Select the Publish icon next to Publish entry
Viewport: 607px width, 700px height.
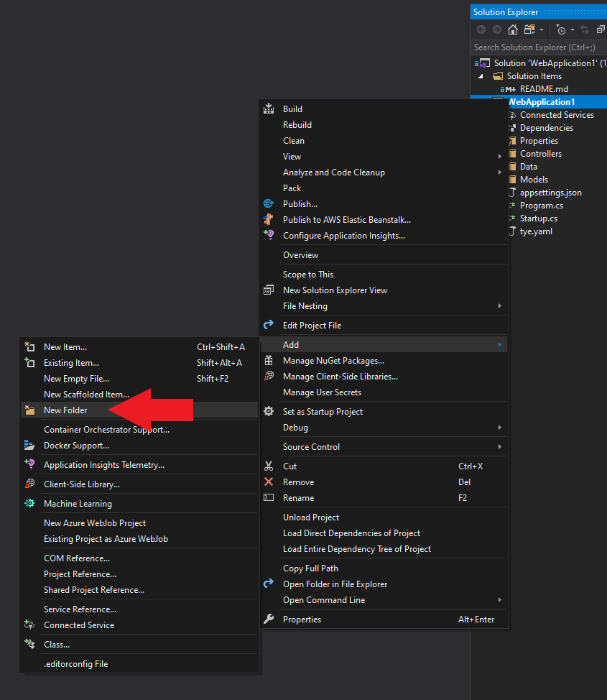click(267, 203)
